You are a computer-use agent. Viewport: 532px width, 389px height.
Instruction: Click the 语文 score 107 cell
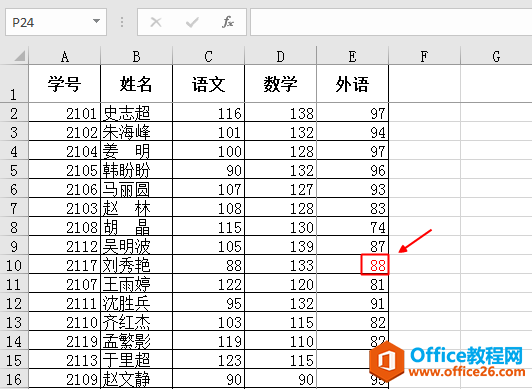coord(208,188)
